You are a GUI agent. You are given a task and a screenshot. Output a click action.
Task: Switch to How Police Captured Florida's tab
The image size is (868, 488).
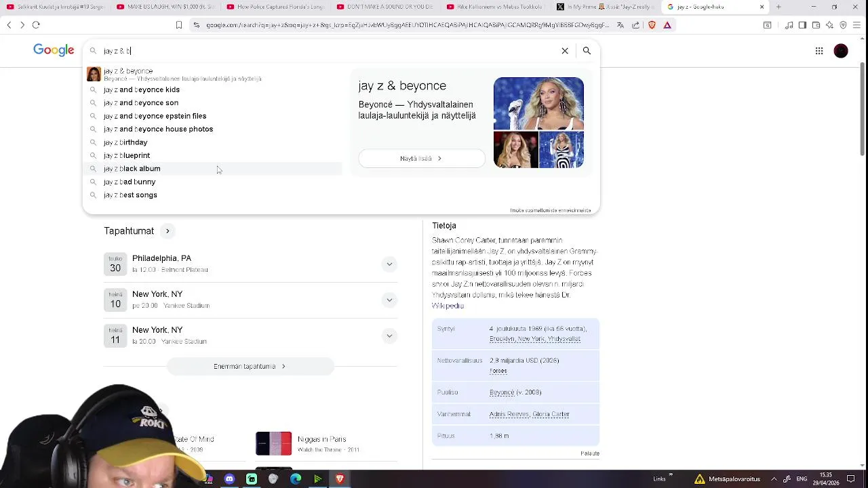coord(275,7)
